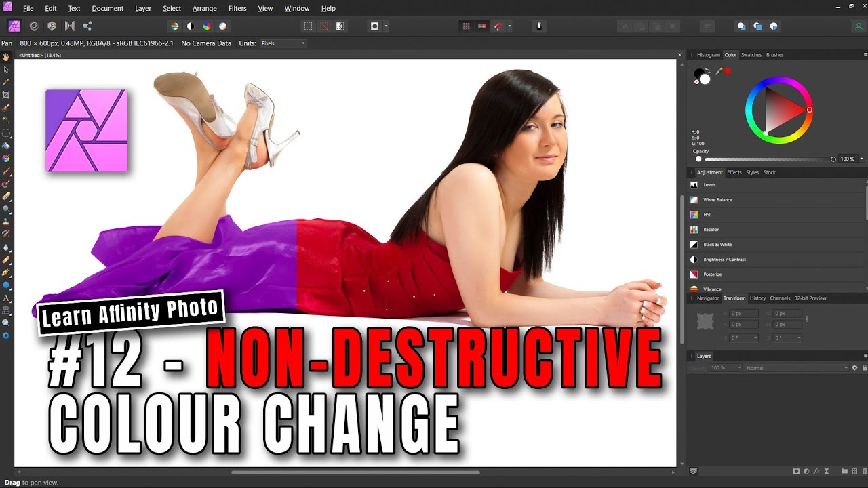Image resolution: width=868 pixels, height=488 pixels.
Task: Select the Blur tool water-drop icon
Action: click(6, 247)
